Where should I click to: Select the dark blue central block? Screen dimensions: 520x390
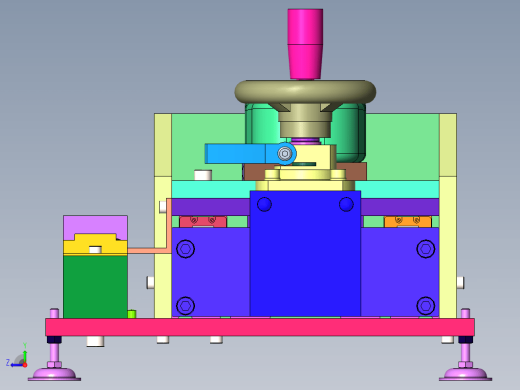305,253
